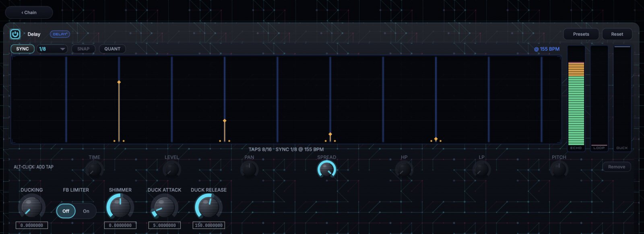The height and width of the screenshot is (234, 644).
Task: Set FB Limiter to On
Action: 86,211
